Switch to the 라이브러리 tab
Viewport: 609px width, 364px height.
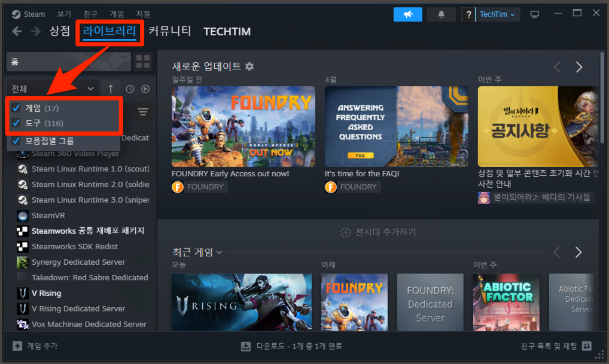pyautogui.click(x=109, y=31)
